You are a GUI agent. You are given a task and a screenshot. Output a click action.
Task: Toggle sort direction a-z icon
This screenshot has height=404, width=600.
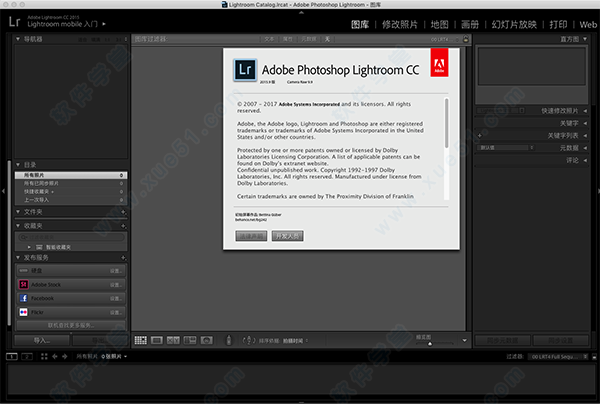tap(248, 340)
